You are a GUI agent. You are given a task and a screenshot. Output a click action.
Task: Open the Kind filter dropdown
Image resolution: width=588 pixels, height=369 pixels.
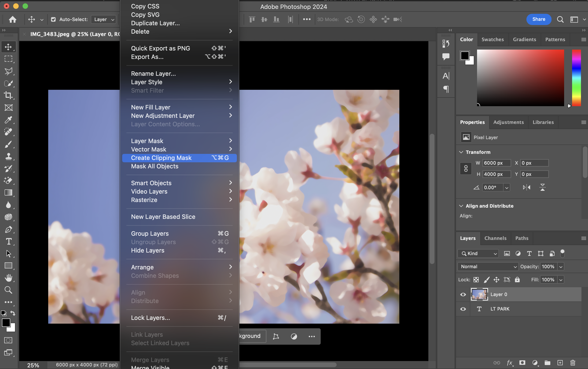click(x=478, y=253)
